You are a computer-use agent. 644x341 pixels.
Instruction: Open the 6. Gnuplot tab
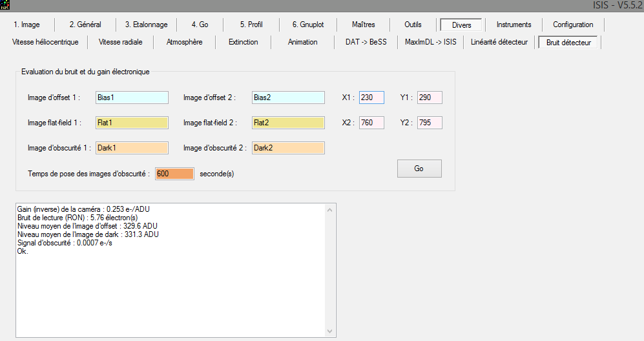coord(307,25)
